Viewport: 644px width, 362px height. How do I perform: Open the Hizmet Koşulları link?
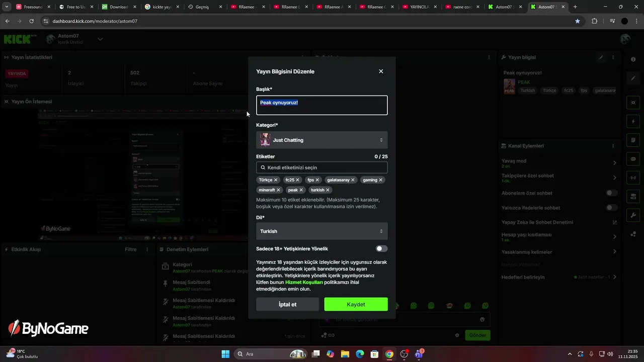304,282
